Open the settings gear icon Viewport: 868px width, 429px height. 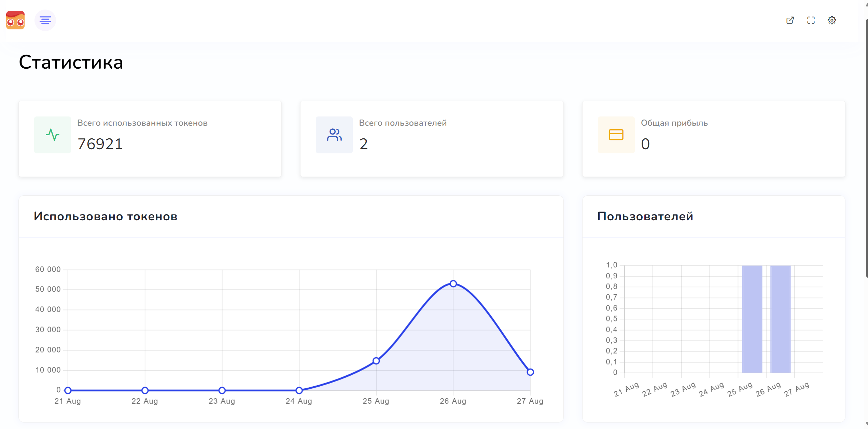click(x=832, y=20)
